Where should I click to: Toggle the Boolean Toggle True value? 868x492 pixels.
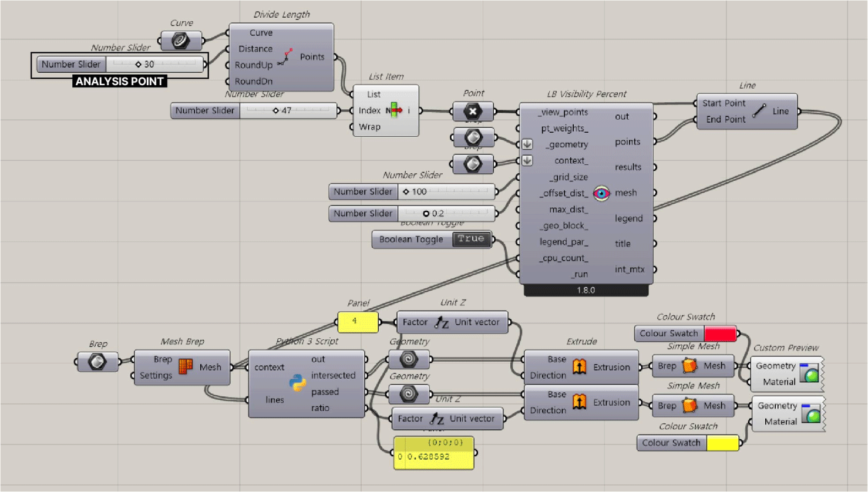[471, 239]
